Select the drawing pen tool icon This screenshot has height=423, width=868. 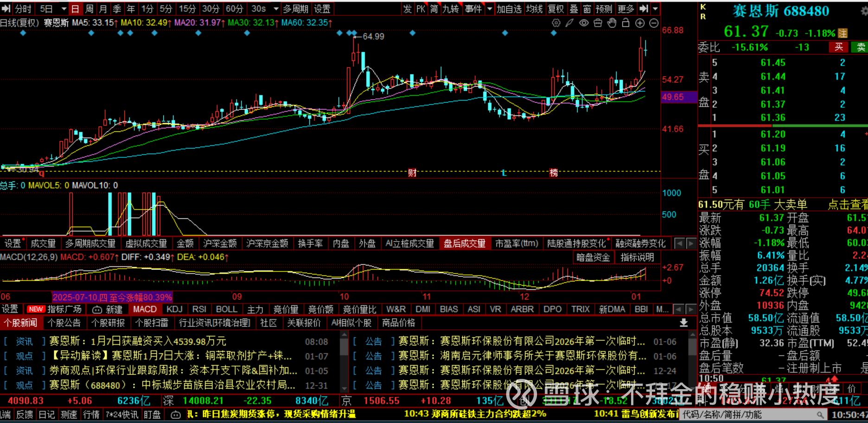coord(570,23)
